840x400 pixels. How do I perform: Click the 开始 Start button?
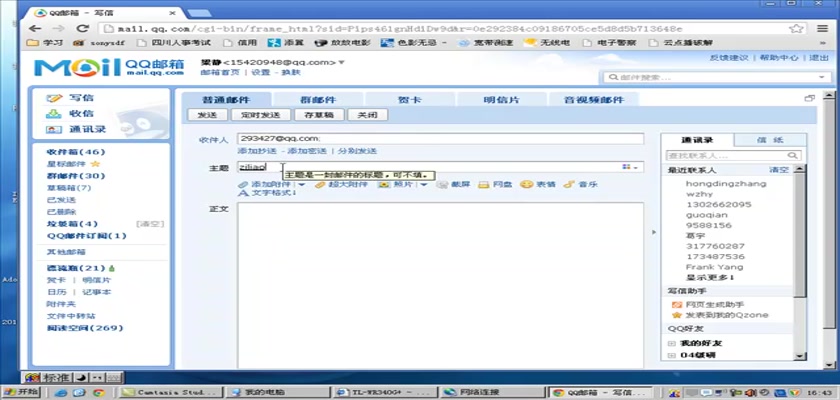pos(21,392)
